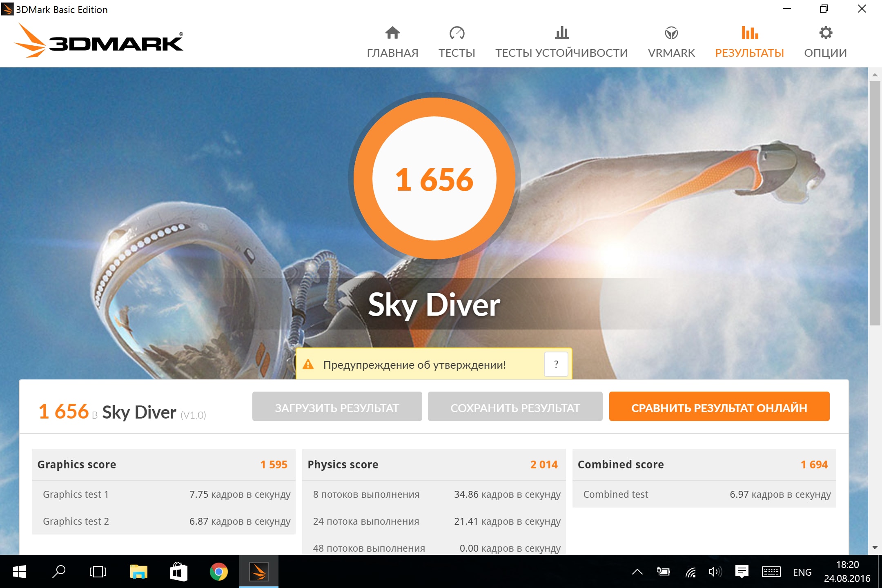Click the scrollbar down arrow
This screenshot has height=588, width=882.
[875, 548]
